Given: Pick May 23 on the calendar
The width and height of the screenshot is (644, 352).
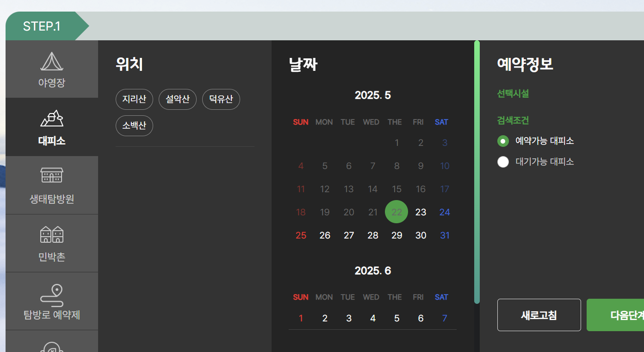Looking at the screenshot, I should [x=421, y=212].
